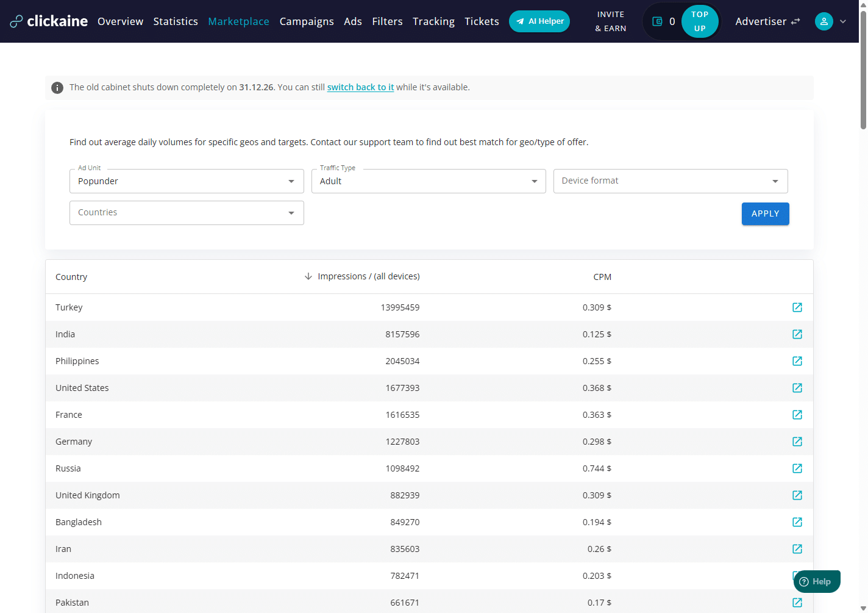Screen dimensions: 868x613
Task: Open the Traffic Type Adult dropdown
Action: (x=429, y=181)
